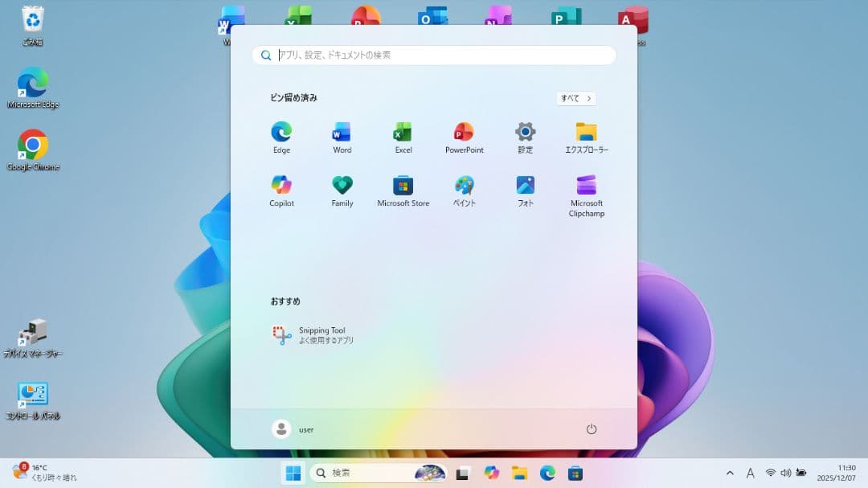Image resolution: width=868 pixels, height=488 pixels.
Task: Open Excel from the Start menu
Action: [403, 135]
